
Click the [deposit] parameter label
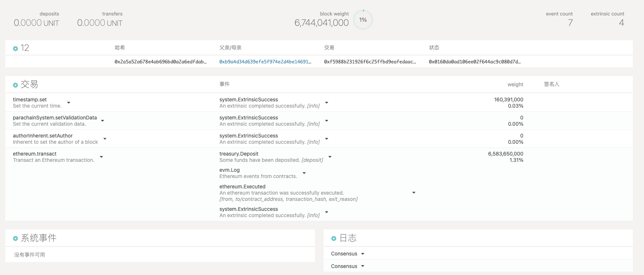click(x=312, y=160)
